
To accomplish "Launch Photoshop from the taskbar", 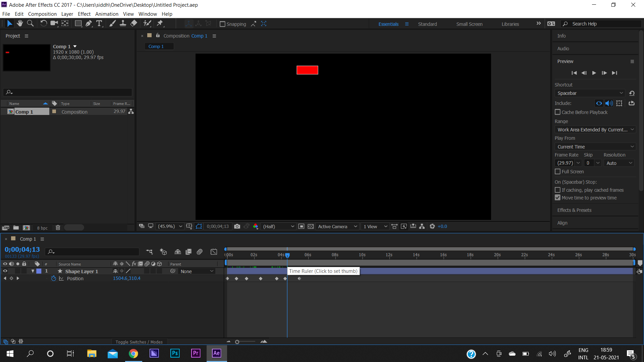I will [175, 353].
